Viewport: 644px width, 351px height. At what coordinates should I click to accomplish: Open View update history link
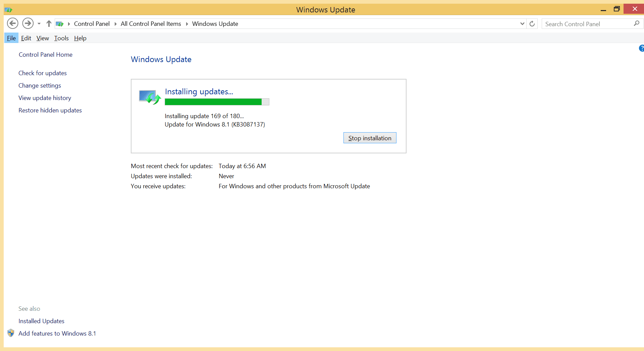click(x=45, y=98)
